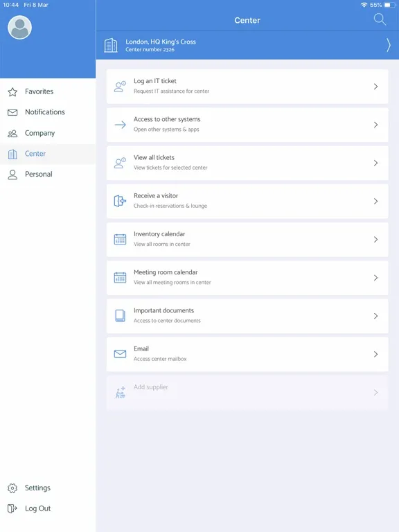This screenshot has height=532, width=399.
Task: Expand the Add supplier chevron
Action: pos(375,393)
